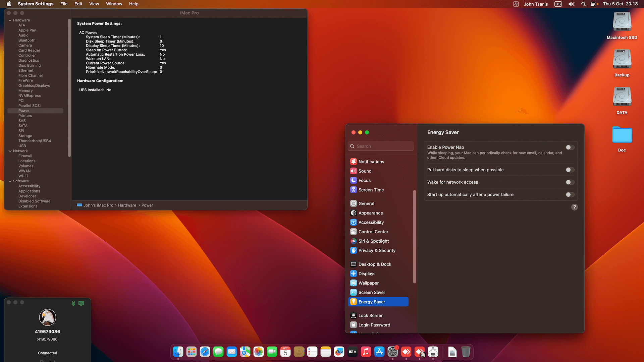
Task: Collapse the Hardware tree section
Action: 10,20
